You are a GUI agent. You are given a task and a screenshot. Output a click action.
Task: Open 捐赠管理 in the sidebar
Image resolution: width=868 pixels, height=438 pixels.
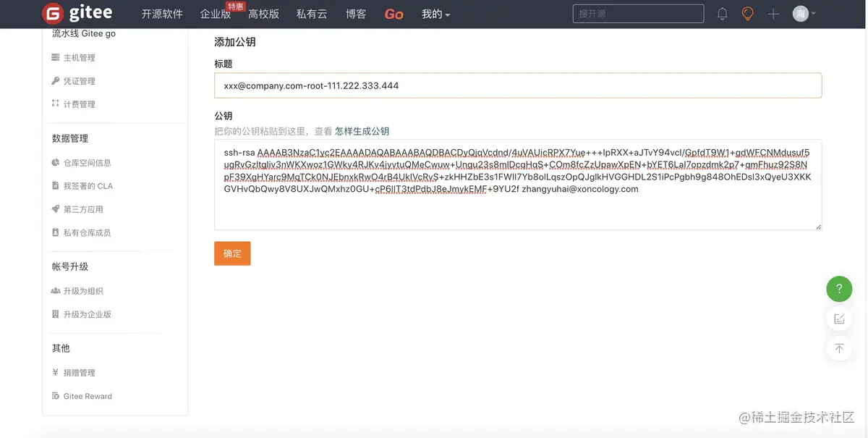click(x=79, y=373)
